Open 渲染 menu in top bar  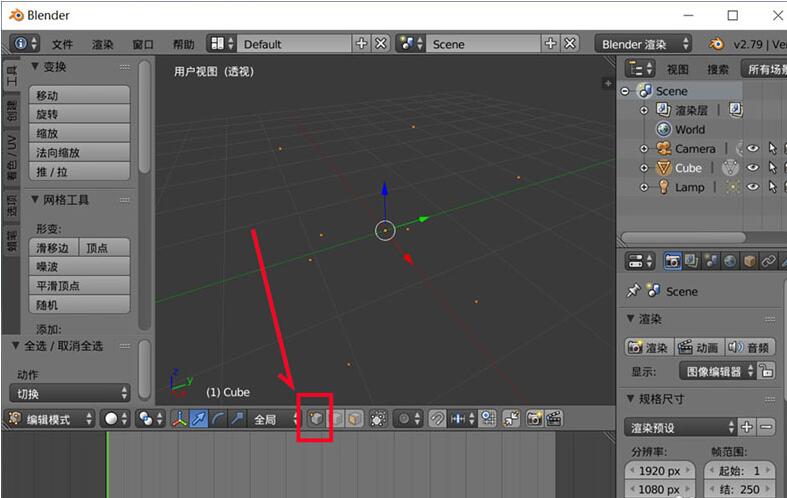(x=102, y=44)
